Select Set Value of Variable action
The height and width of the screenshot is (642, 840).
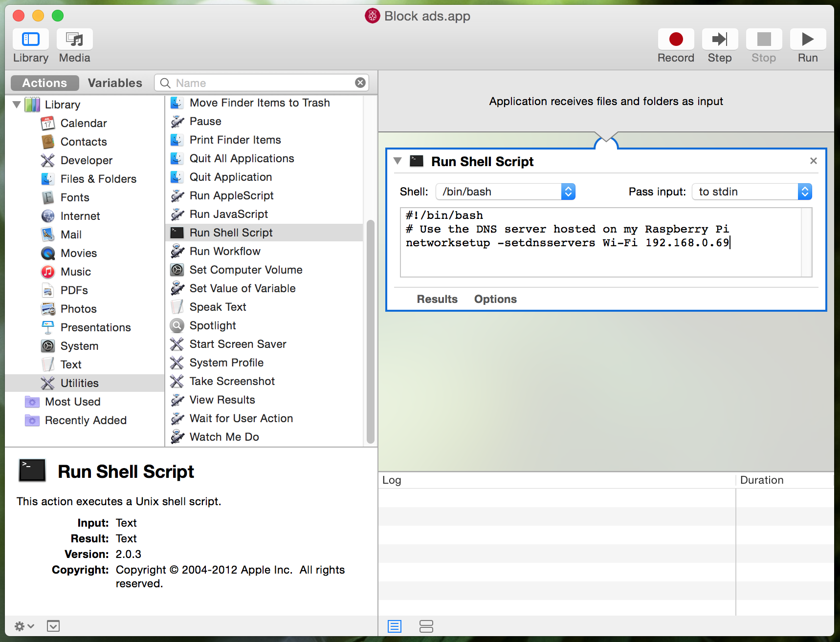tap(265, 288)
